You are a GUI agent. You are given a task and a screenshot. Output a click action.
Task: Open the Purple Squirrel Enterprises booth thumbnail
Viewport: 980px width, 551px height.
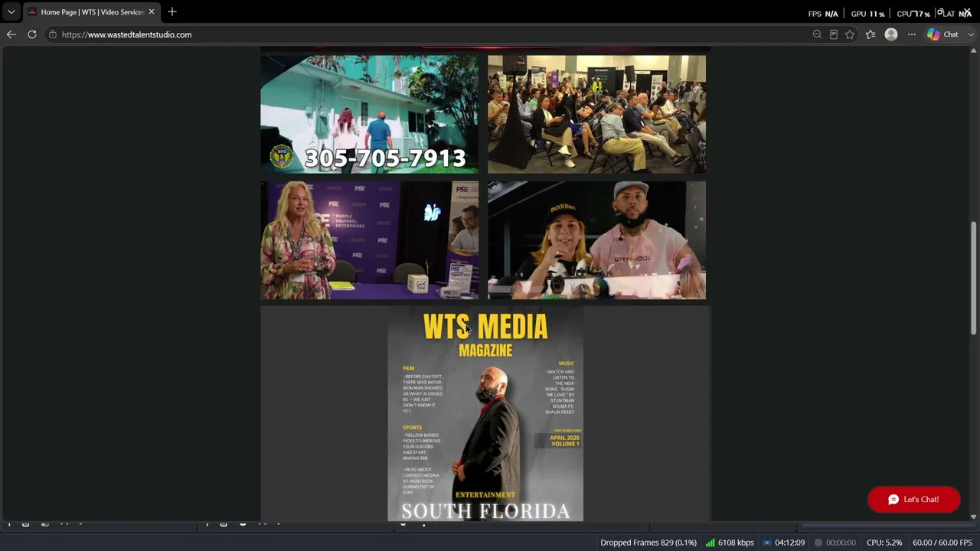tap(370, 240)
